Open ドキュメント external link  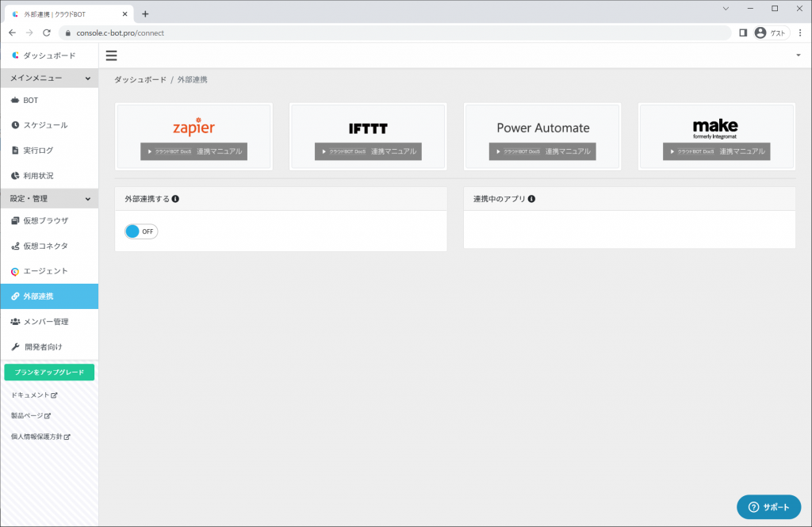tap(34, 395)
